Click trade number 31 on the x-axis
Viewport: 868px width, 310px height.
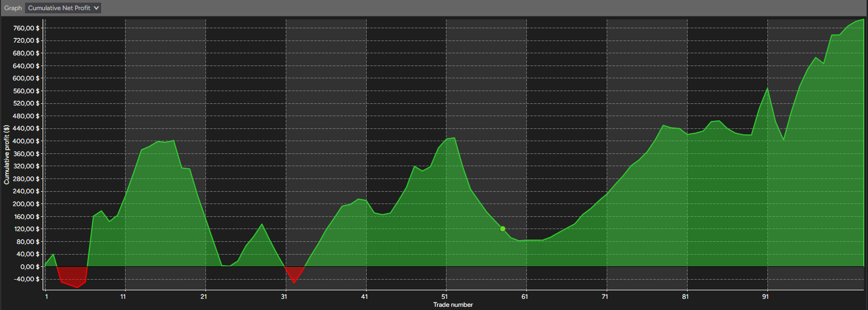click(x=284, y=297)
